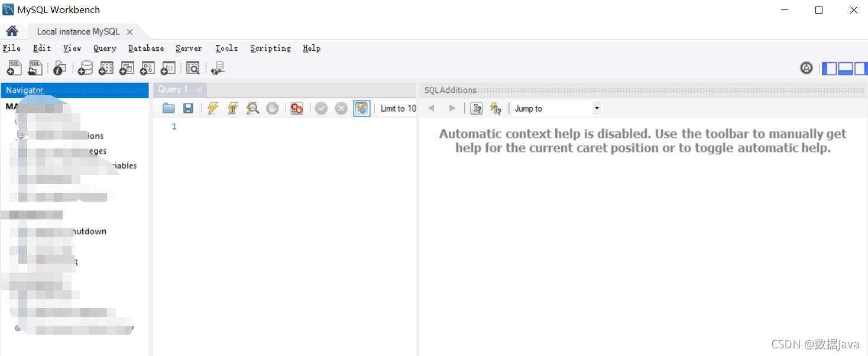Click the Navigator panel header
The width and height of the screenshot is (868, 356).
point(75,90)
